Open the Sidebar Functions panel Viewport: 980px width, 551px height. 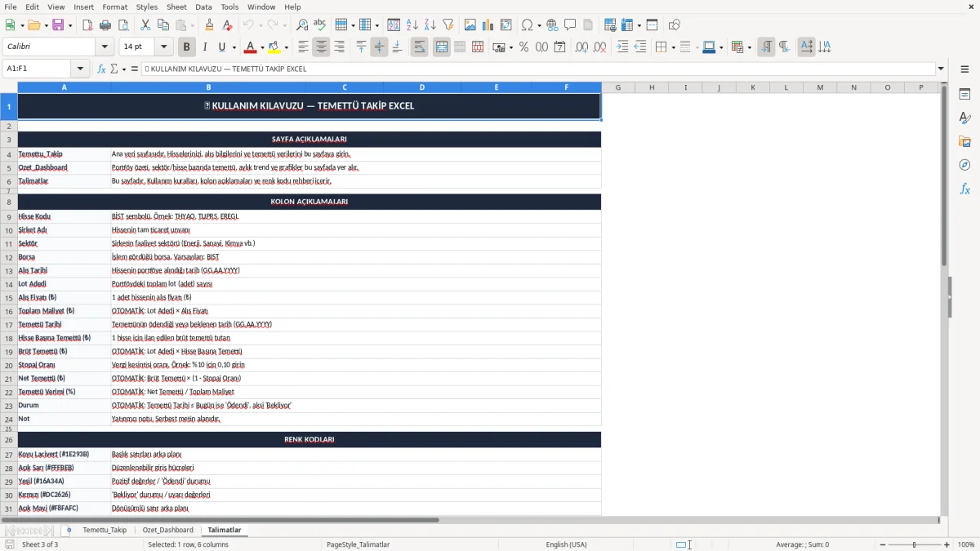(x=964, y=189)
